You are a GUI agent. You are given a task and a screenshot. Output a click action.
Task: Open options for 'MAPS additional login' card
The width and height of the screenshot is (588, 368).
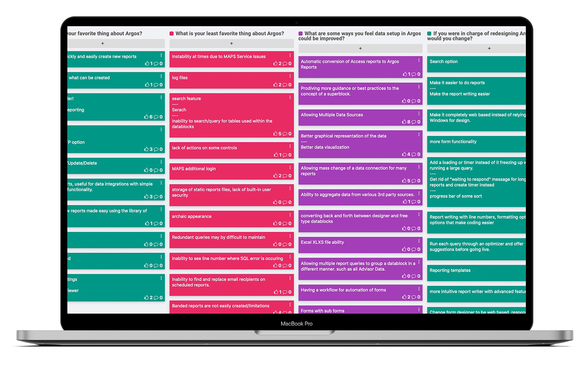pos(290,167)
